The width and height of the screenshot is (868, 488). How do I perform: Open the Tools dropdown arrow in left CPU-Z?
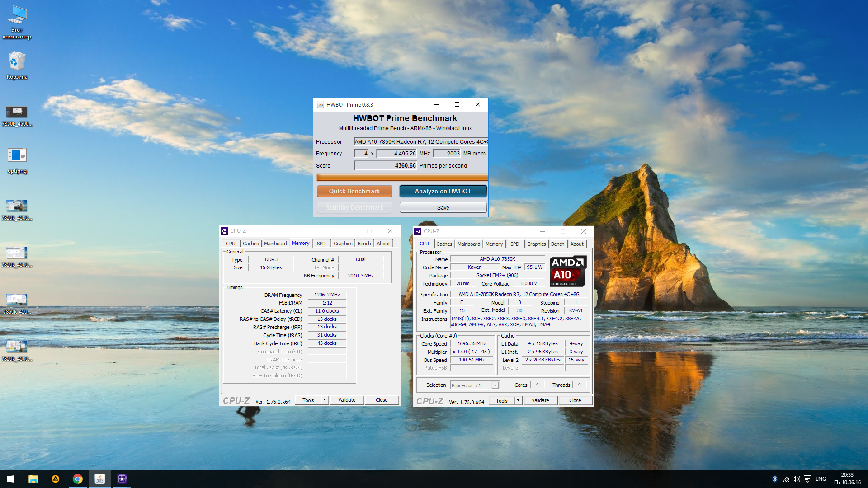325,400
